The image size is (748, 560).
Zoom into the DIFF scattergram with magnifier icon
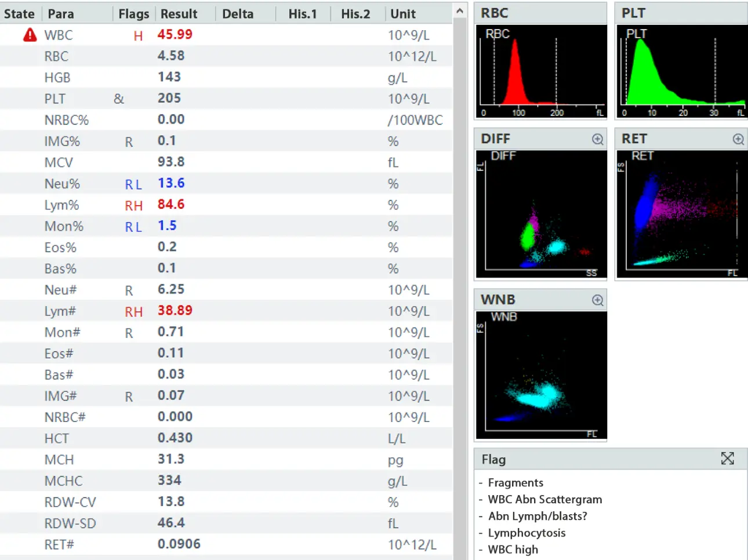pos(597,139)
